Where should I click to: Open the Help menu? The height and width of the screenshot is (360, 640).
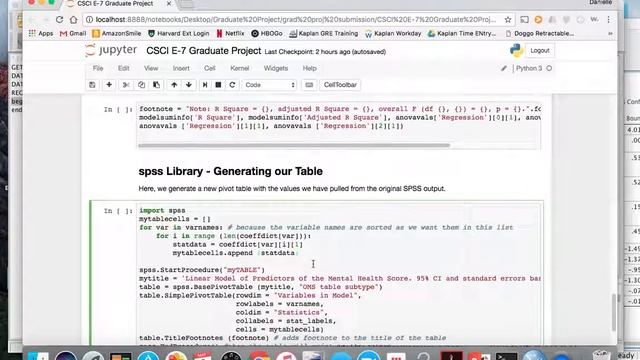[x=309, y=68]
